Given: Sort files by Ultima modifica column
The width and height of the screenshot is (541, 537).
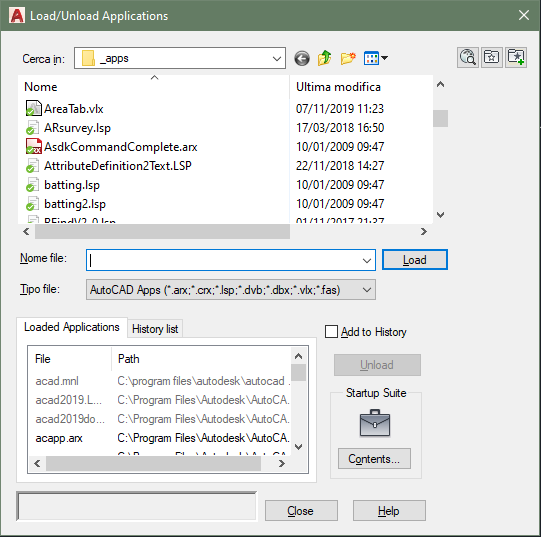Looking at the screenshot, I should pos(338,87).
